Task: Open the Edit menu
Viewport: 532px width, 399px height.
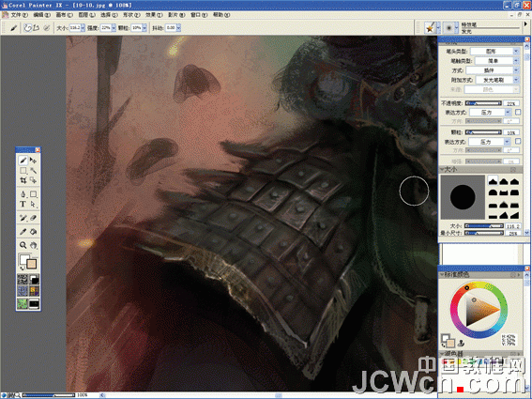Action: (41, 15)
